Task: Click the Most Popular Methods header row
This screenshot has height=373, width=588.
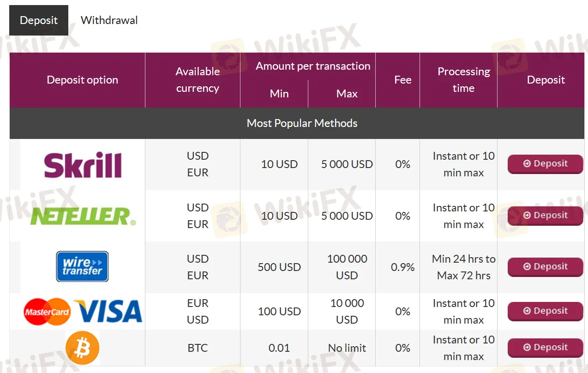Action: (x=302, y=123)
